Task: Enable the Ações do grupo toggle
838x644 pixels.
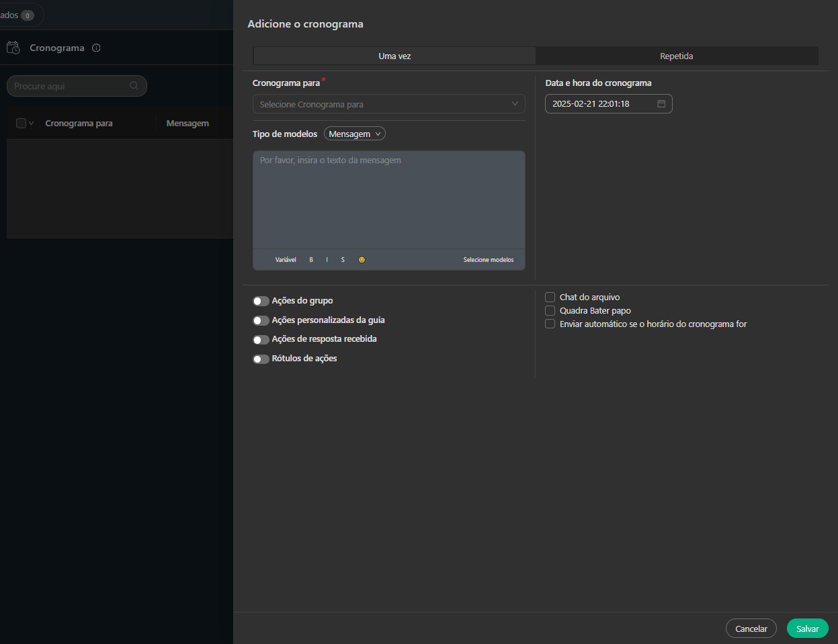Action: point(261,302)
